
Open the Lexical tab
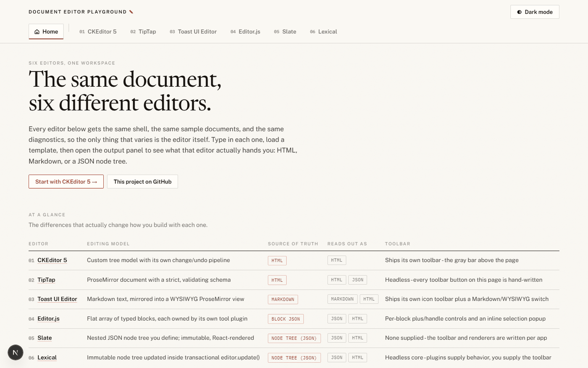323,32
